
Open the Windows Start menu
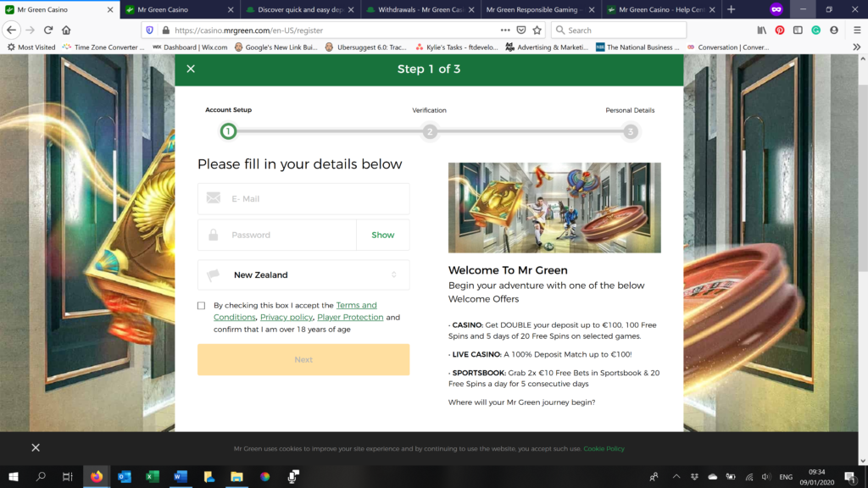[14, 476]
